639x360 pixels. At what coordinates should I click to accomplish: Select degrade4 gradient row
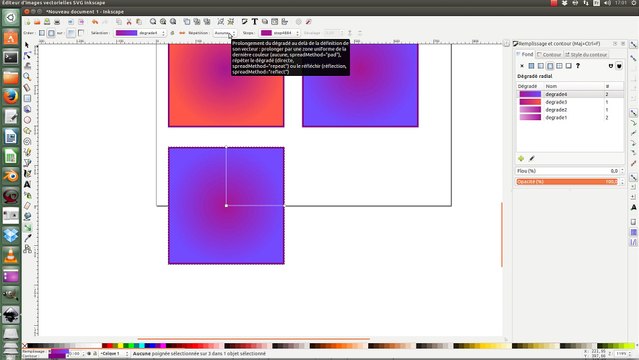[570, 94]
